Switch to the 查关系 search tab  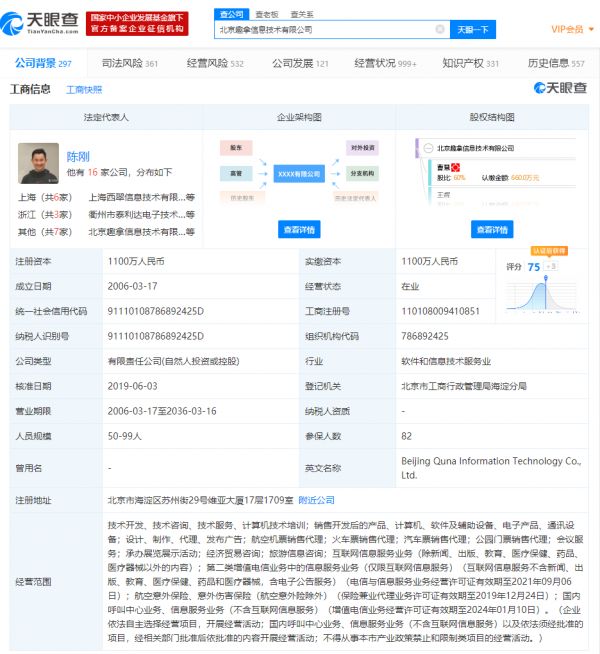[301, 14]
